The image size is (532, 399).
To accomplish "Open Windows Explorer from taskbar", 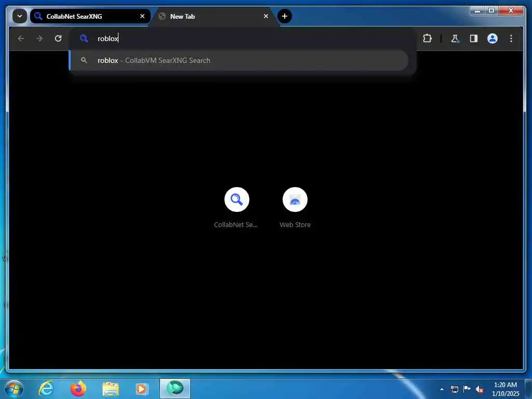I will pyautogui.click(x=111, y=389).
